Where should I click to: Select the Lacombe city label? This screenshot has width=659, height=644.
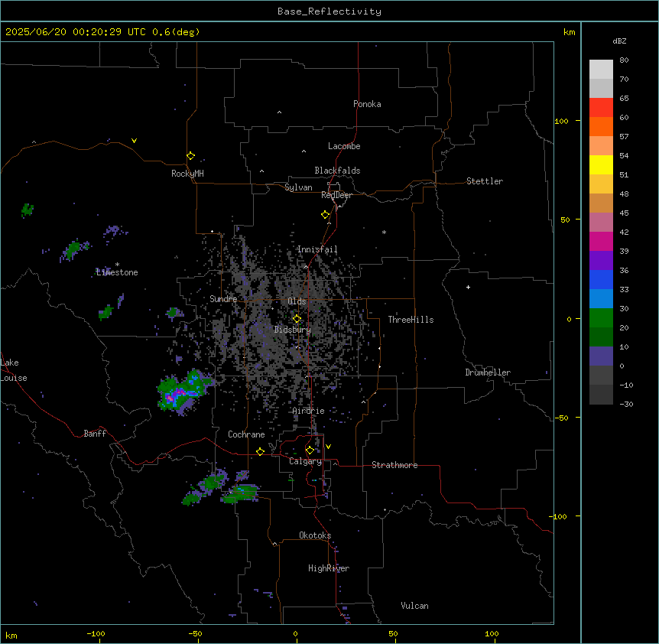coord(344,146)
